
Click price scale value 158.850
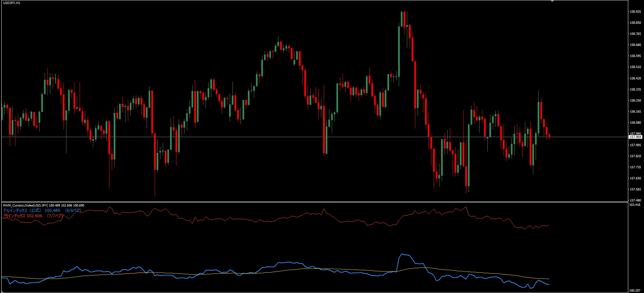(x=636, y=23)
